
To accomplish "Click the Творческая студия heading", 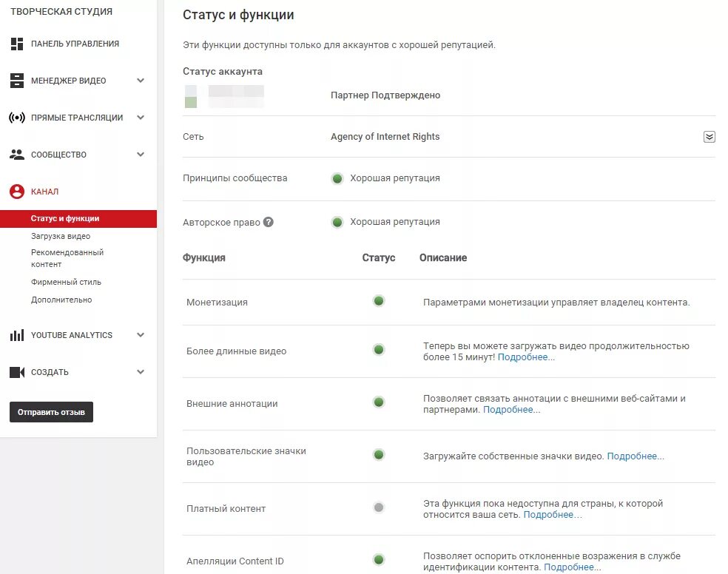I will [x=61, y=12].
